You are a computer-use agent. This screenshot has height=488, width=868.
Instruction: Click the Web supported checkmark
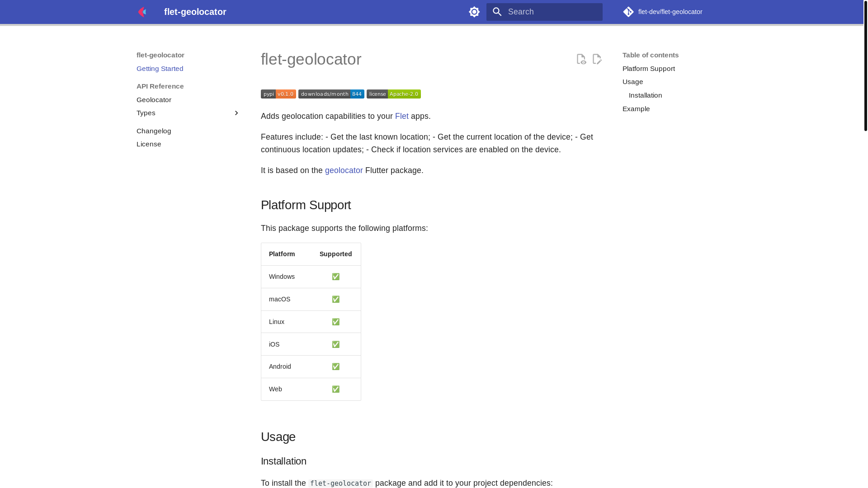336,389
